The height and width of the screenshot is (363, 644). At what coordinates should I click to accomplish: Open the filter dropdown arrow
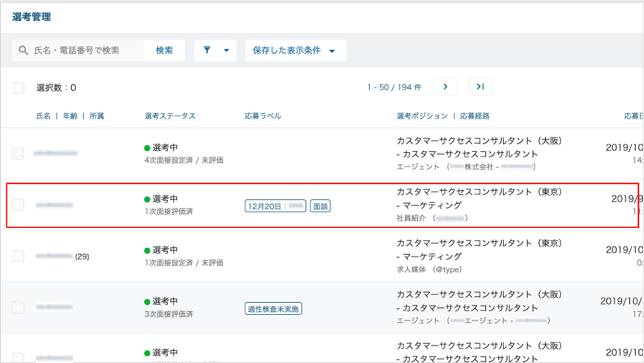point(226,50)
